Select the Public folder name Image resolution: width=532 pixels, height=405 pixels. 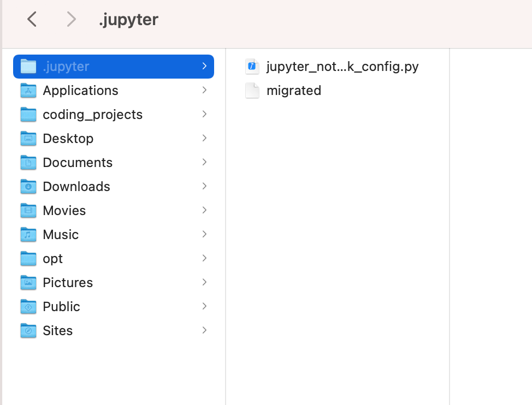(61, 307)
